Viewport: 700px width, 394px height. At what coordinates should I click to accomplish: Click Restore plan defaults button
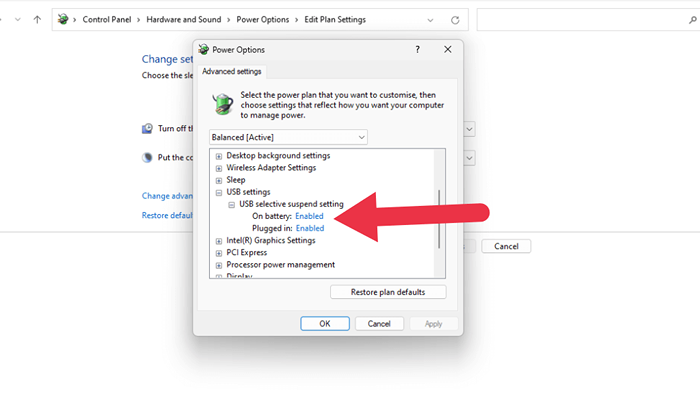click(x=388, y=292)
